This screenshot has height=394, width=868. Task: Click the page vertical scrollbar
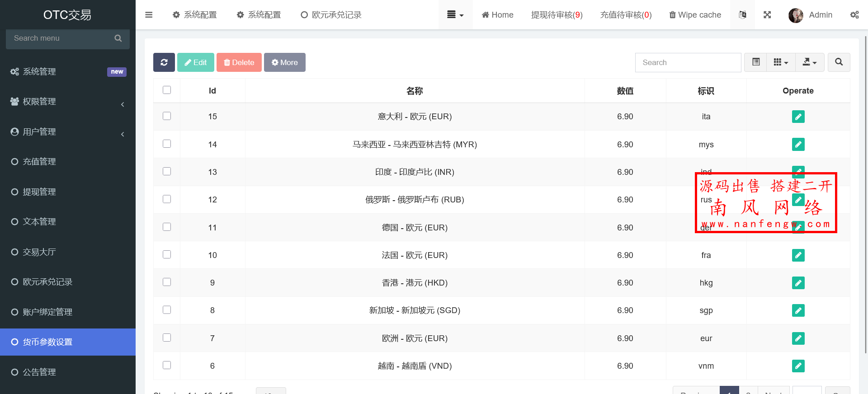point(865,194)
